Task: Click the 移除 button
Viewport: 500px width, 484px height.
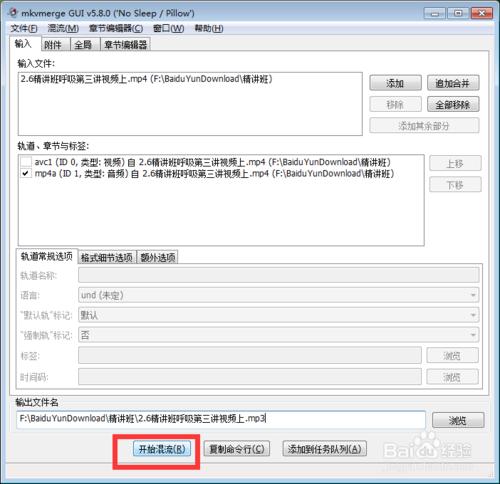Action: point(395,105)
